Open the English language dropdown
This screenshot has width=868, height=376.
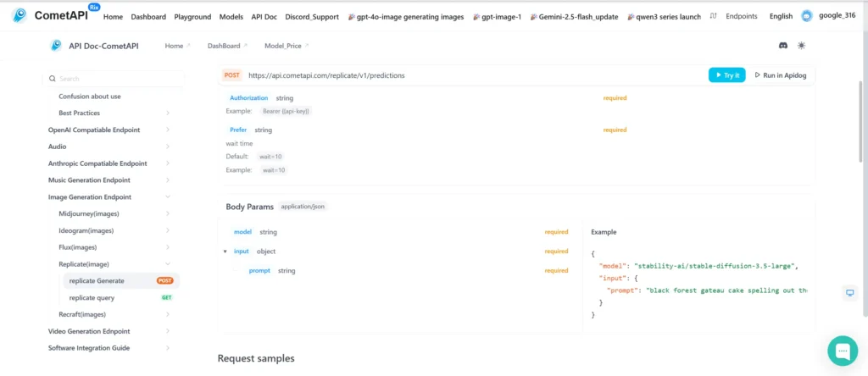(781, 16)
